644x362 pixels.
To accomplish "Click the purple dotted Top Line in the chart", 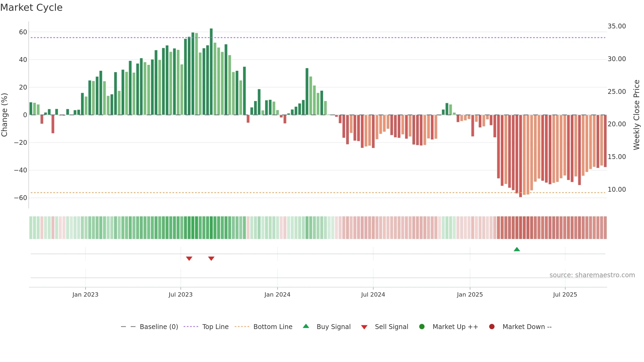I will [x=318, y=38].
